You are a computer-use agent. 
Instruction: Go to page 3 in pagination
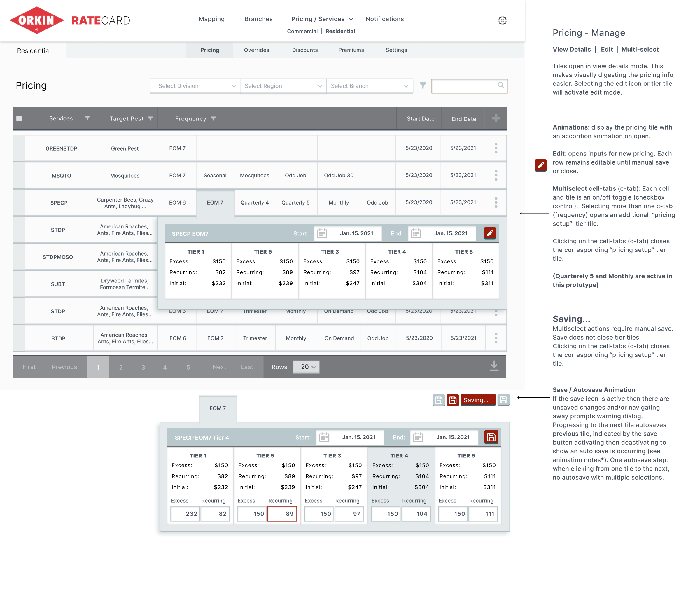143,367
